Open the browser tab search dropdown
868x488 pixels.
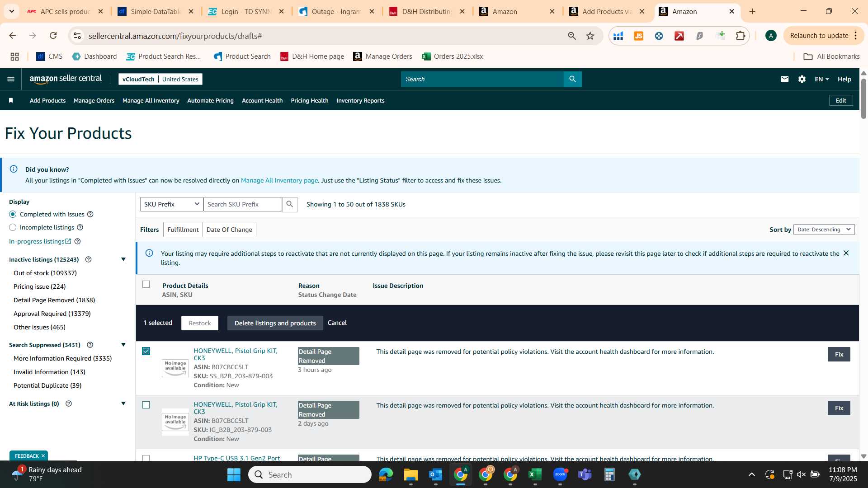pyautogui.click(x=11, y=11)
